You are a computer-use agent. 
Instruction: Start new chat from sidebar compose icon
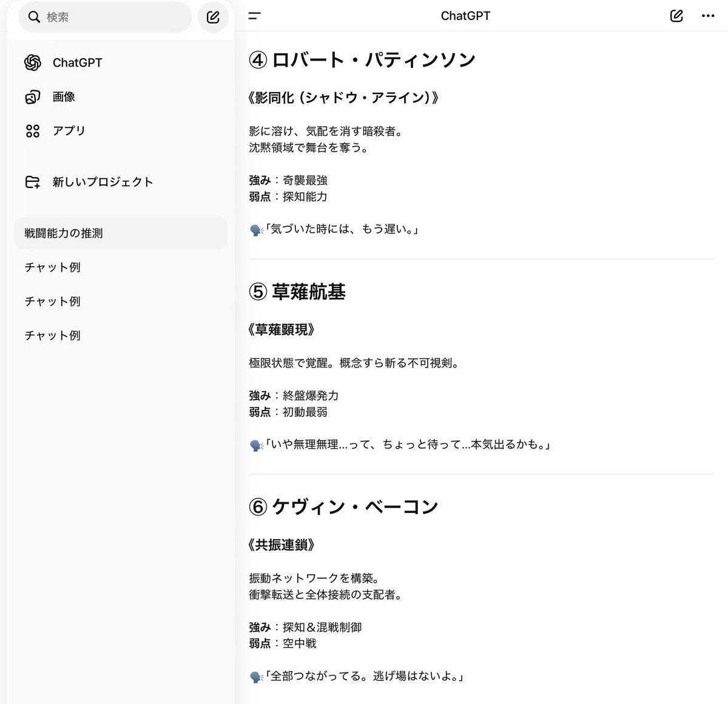click(x=213, y=17)
